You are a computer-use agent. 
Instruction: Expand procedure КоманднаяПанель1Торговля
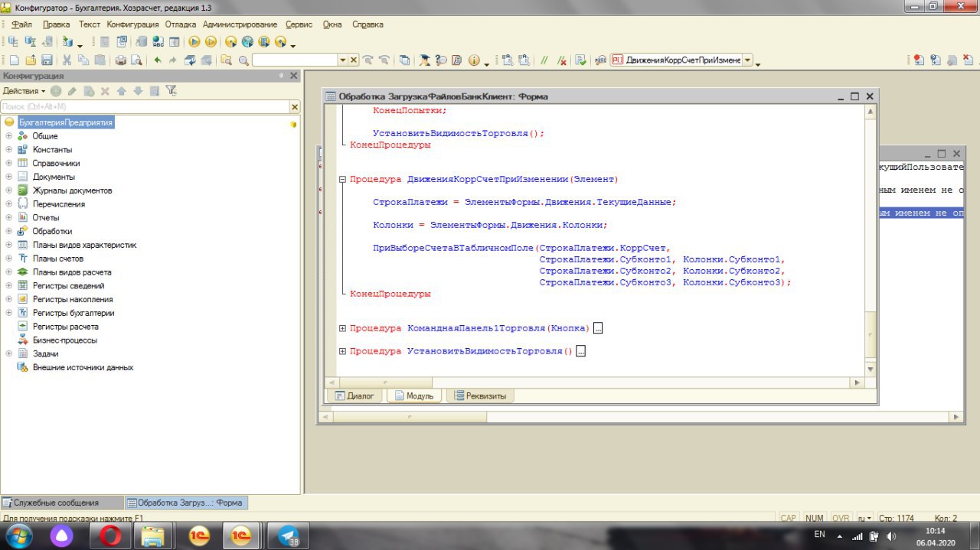click(342, 328)
